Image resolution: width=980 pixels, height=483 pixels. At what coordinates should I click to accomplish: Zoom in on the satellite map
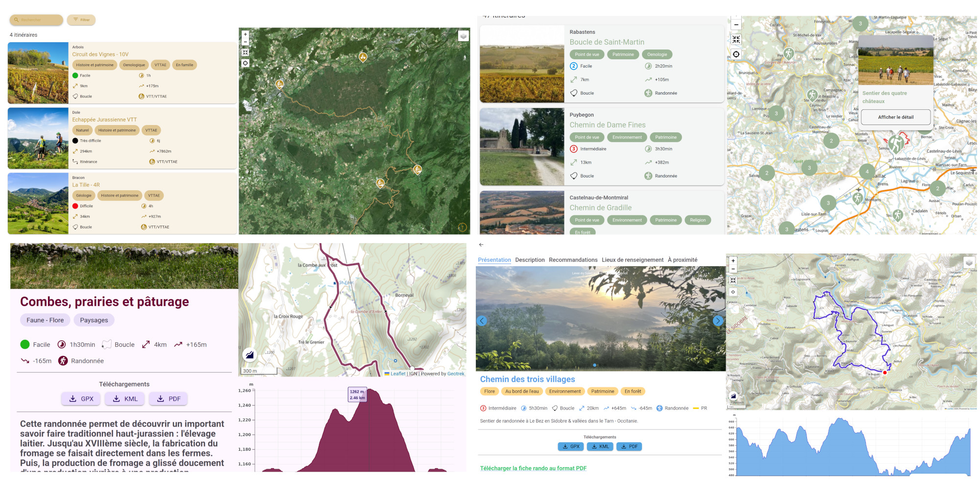(x=245, y=34)
